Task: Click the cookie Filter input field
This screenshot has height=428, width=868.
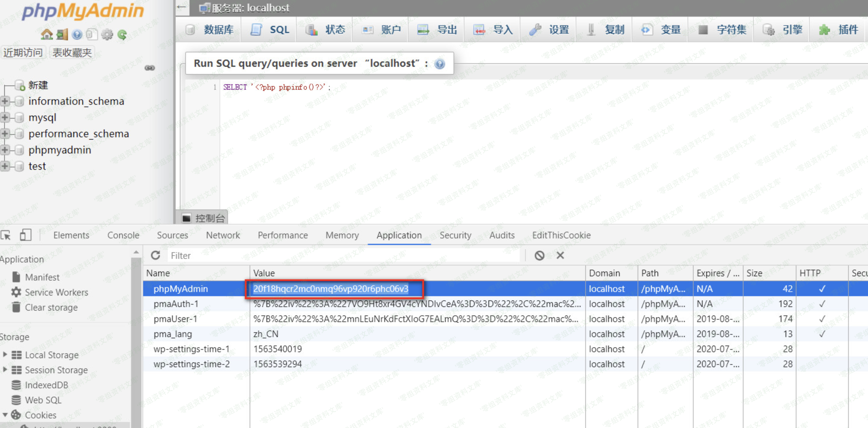Action: coord(344,255)
